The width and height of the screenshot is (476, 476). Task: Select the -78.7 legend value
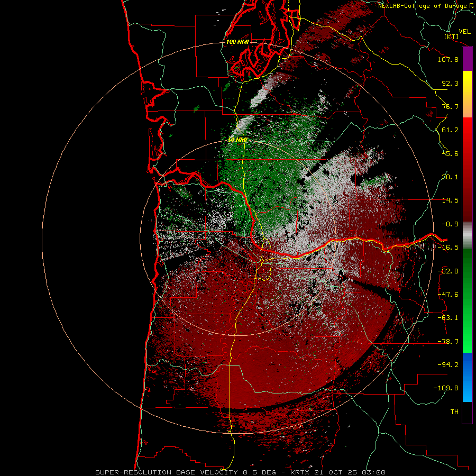pos(448,342)
